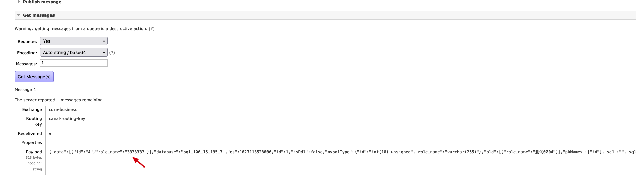This screenshot has width=644, height=177.
Task: Expand the Publish message section triangle
Action: click(x=19, y=2)
